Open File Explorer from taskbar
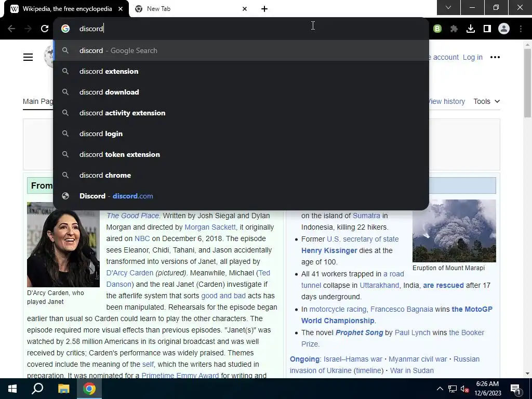 pos(63,389)
